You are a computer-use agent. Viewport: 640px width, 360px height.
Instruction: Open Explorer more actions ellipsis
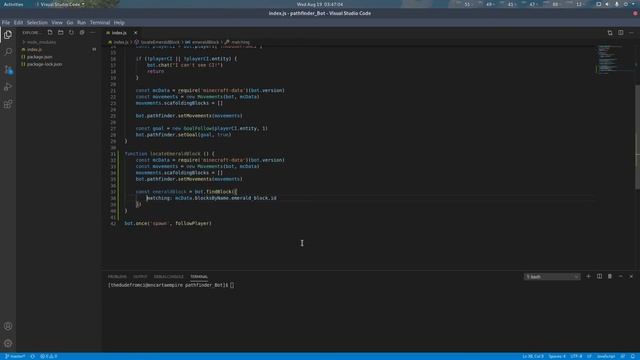[x=93, y=33]
